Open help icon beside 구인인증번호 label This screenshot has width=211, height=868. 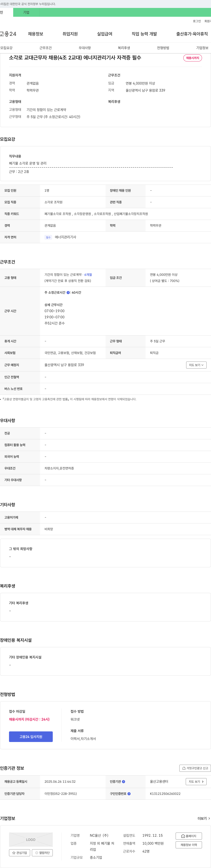click(129, 794)
